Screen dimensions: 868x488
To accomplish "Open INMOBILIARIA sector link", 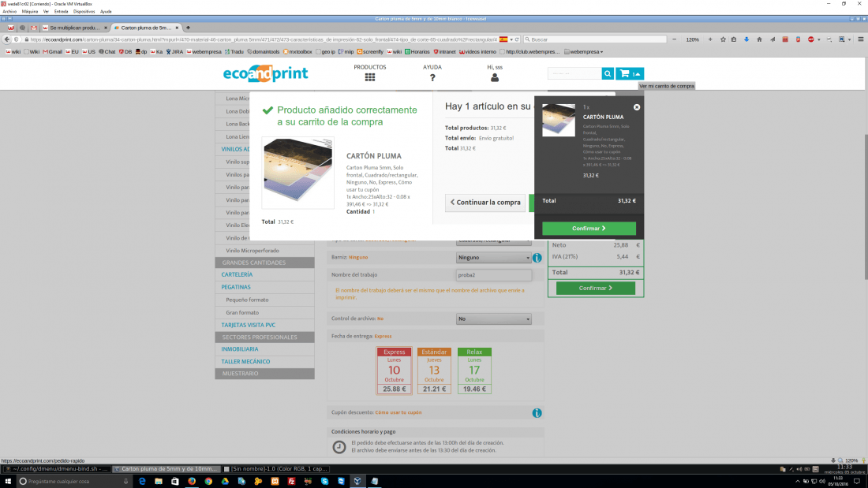I will tap(240, 350).
